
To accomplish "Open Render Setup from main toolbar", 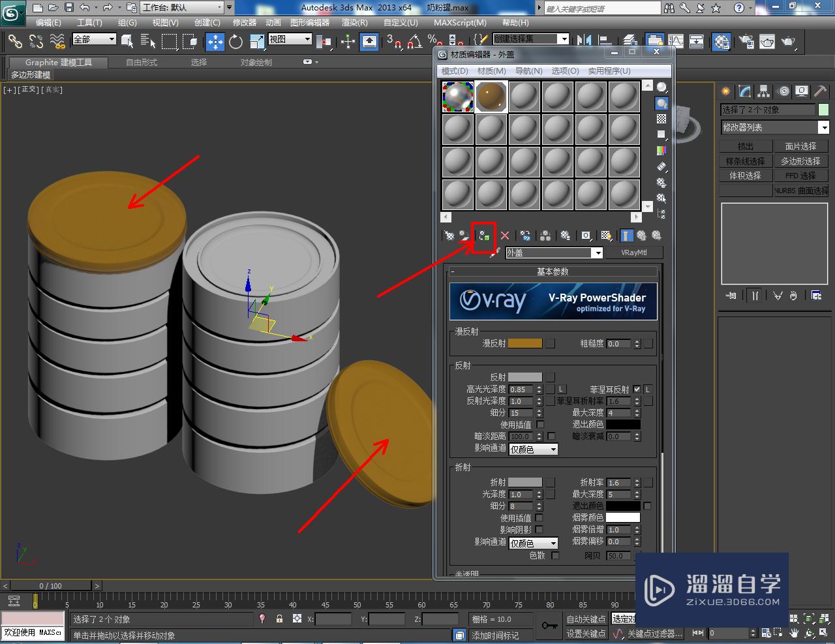I will [746, 42].
